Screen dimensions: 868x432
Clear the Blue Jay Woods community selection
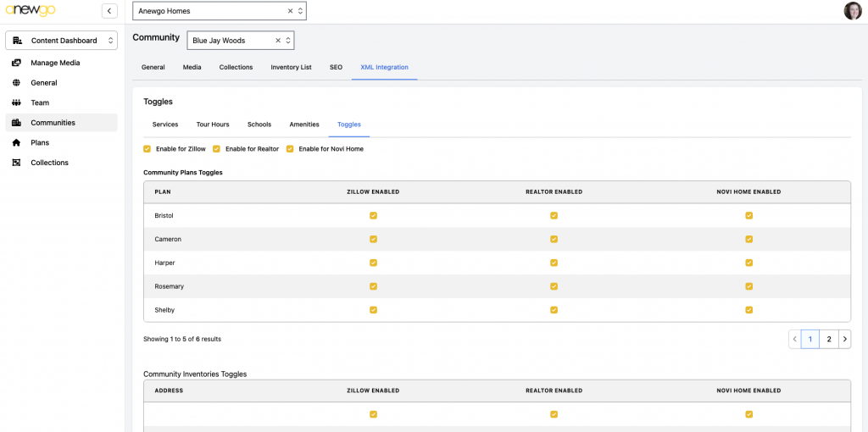(278, 41)
